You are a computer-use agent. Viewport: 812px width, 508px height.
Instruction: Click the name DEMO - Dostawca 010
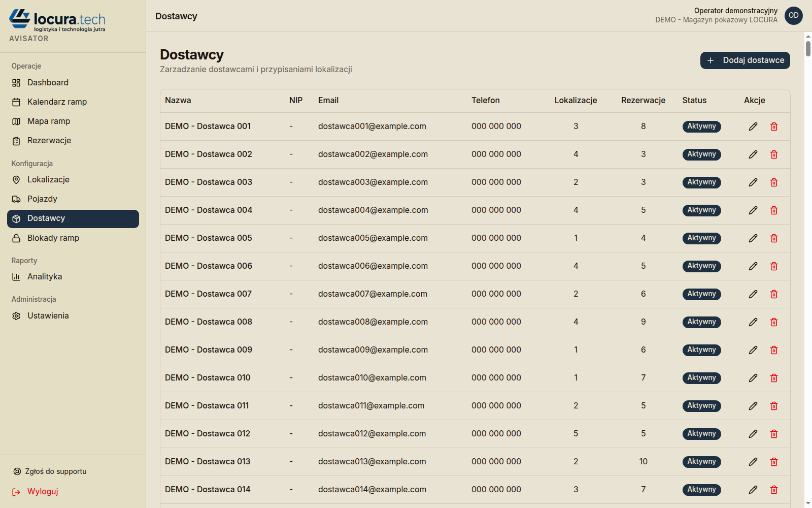coord(208,378)
